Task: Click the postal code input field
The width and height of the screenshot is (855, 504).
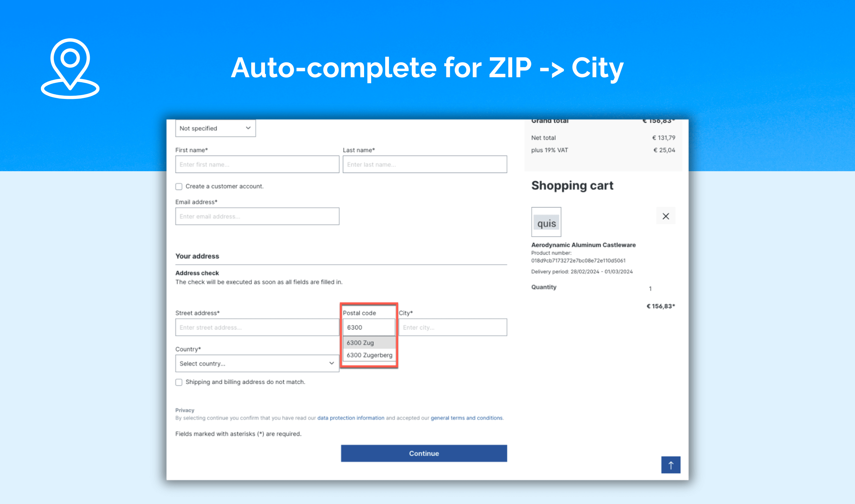Action: [367, 327]
